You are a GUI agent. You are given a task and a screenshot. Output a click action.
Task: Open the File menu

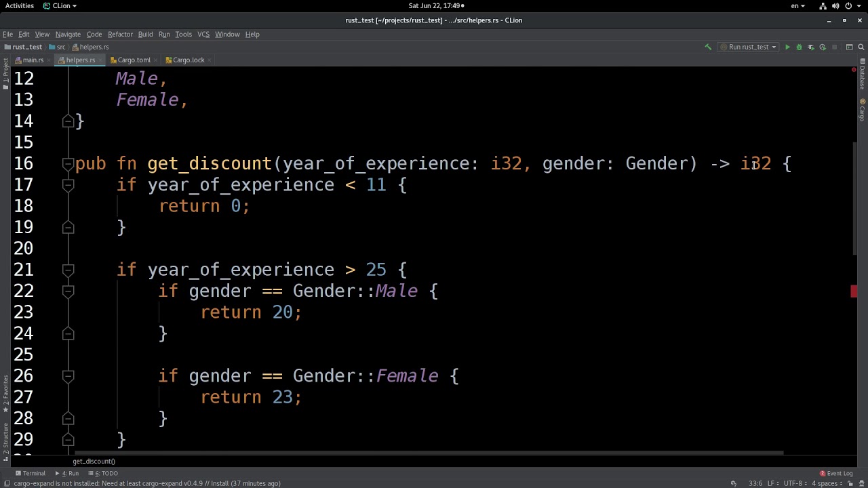pos(7,34)
